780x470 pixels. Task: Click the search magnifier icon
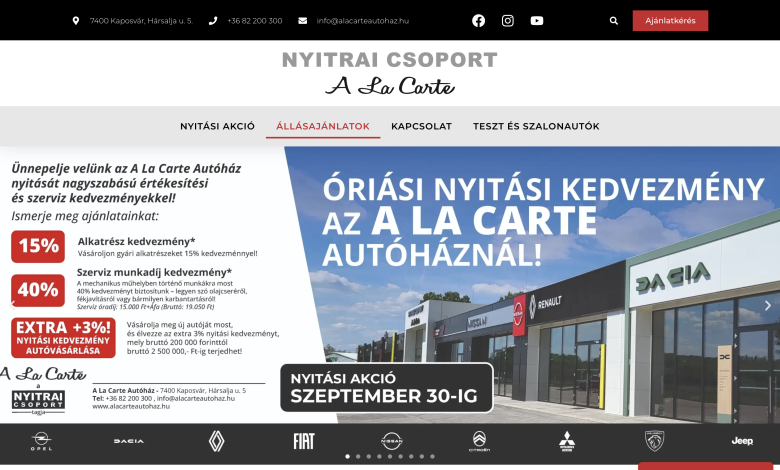point(614,20)
